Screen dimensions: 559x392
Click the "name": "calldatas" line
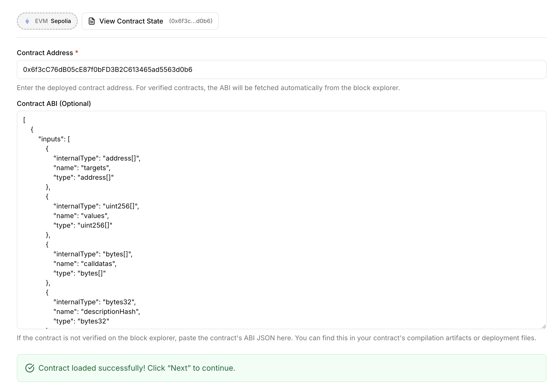pos(85,264)
